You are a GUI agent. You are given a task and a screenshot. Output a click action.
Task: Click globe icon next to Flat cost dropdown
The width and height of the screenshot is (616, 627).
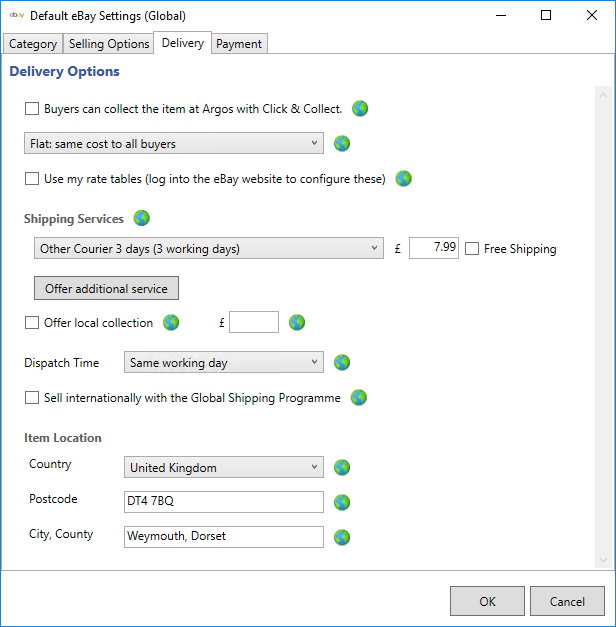[342, 143]
